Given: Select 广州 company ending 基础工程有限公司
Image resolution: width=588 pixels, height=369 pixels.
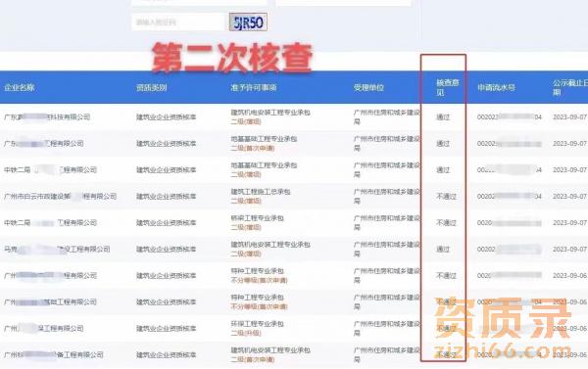Looking at the screenshot, I should click(x=50, y=301).
